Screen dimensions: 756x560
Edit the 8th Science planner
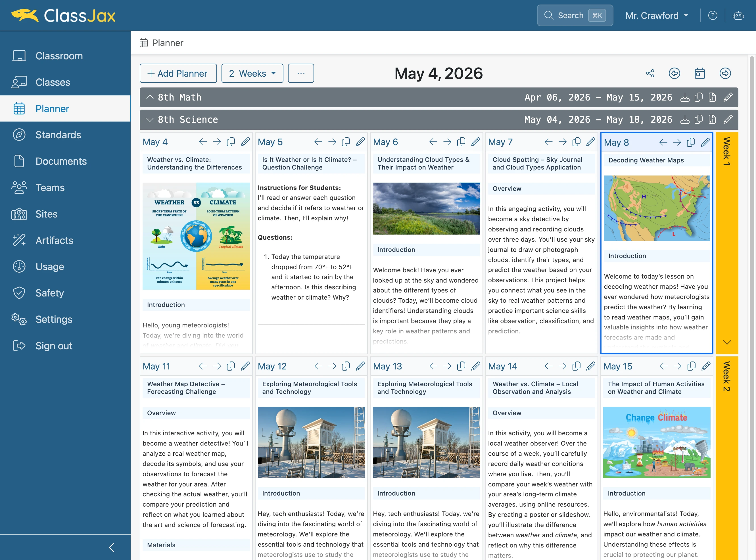728,120
